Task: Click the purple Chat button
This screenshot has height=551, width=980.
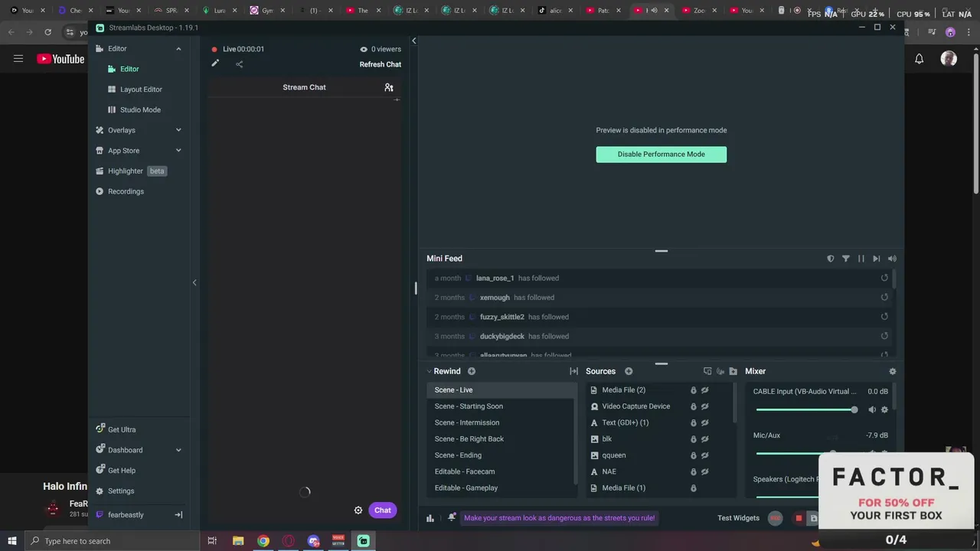Action: click(383, 510)
